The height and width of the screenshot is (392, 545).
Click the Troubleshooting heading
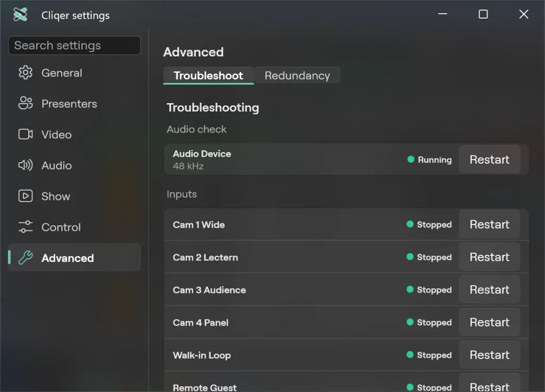click(213, 107)
